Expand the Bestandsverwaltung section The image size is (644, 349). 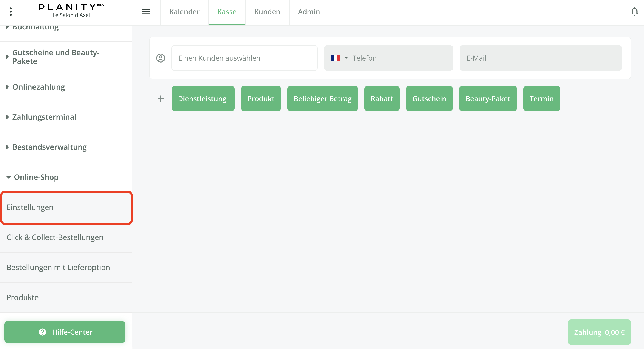[49, 147]
